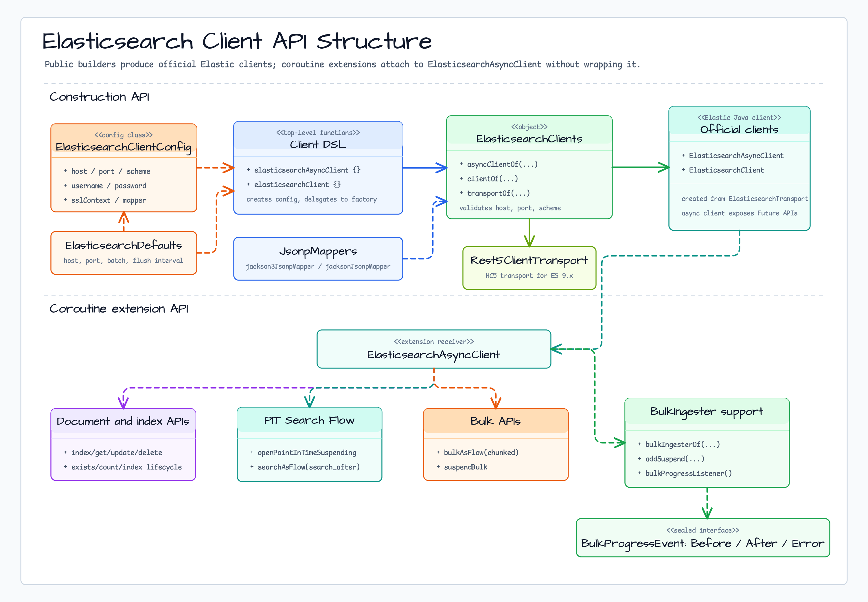Select 'creates config, delegates to factory' note
Image resolution: width=868 pixels, height=602 pixels.
[x=311, y=199]
